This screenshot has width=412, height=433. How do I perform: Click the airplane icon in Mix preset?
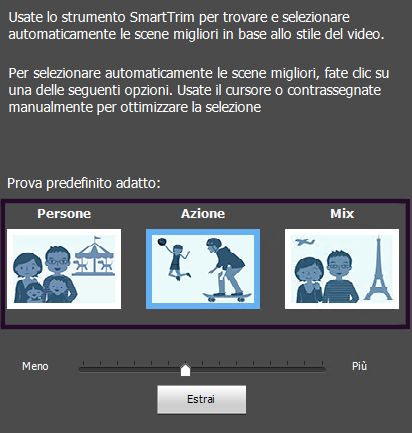[x=305, y=242]
